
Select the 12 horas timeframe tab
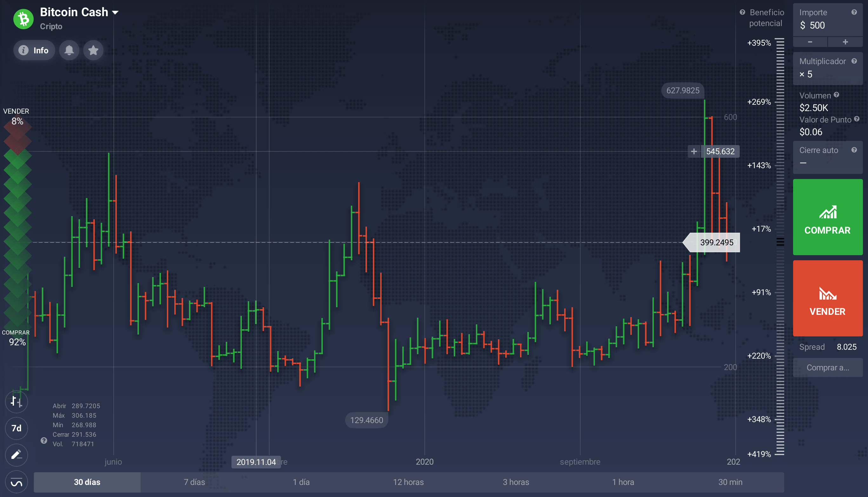coord(408,482)
